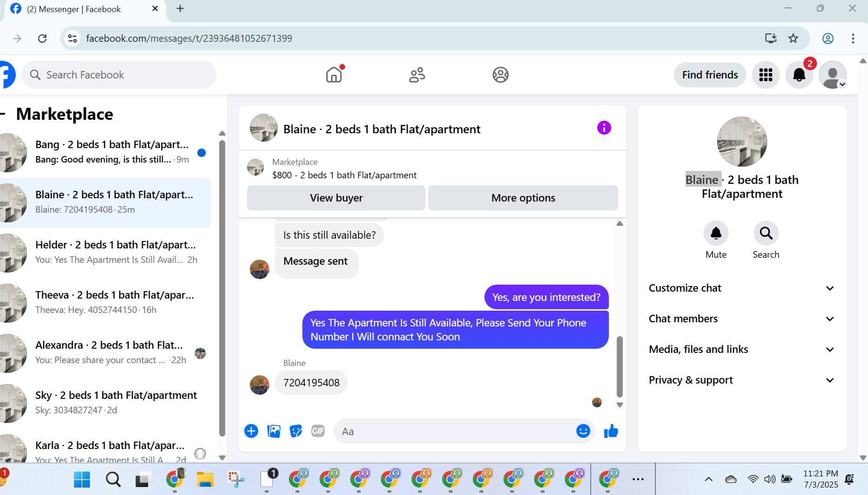Open Sky conversation in the list
This screenshot has width=868, height=495.
pyautogui.click(x=105, y=403)
